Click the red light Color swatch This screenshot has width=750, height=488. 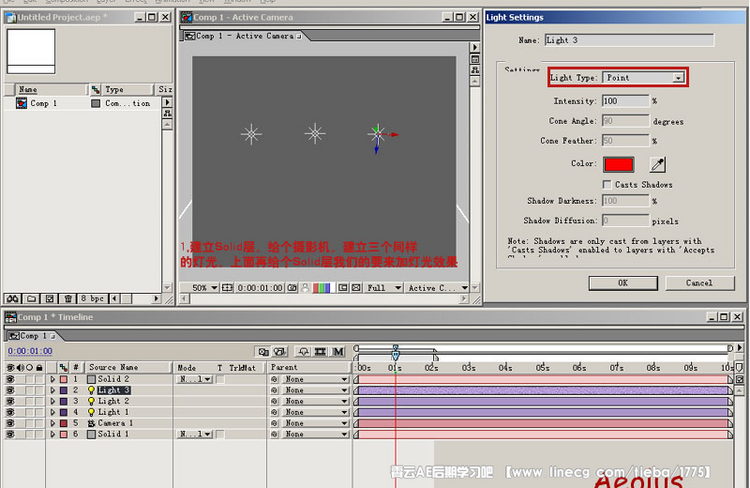click(618, 165)
